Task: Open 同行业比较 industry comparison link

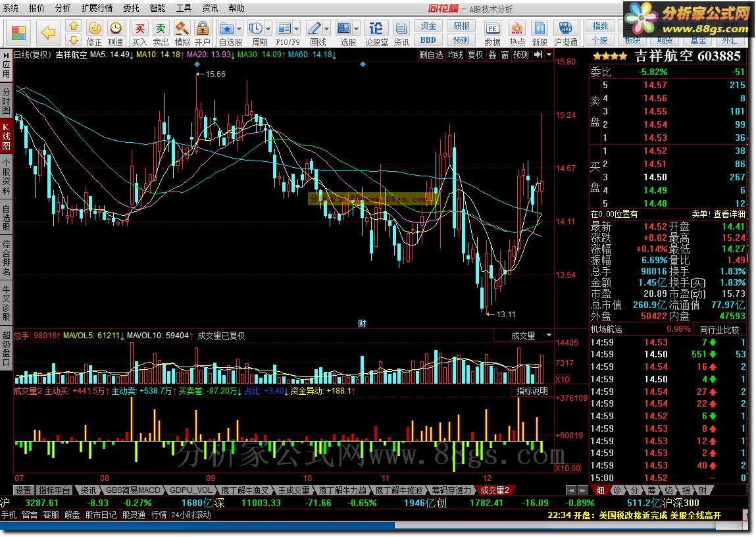Action: (719, 330)
